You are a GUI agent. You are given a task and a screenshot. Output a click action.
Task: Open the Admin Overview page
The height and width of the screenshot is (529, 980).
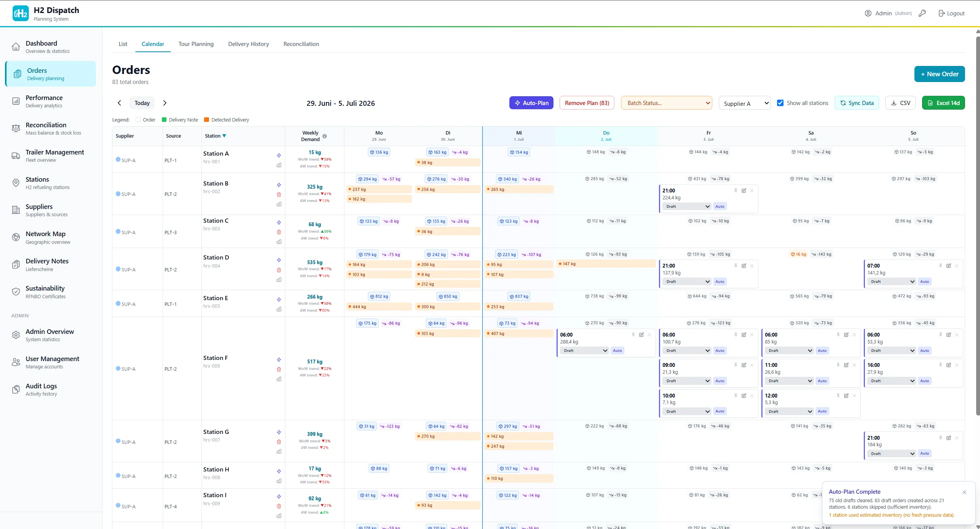(x=51, y=335)
